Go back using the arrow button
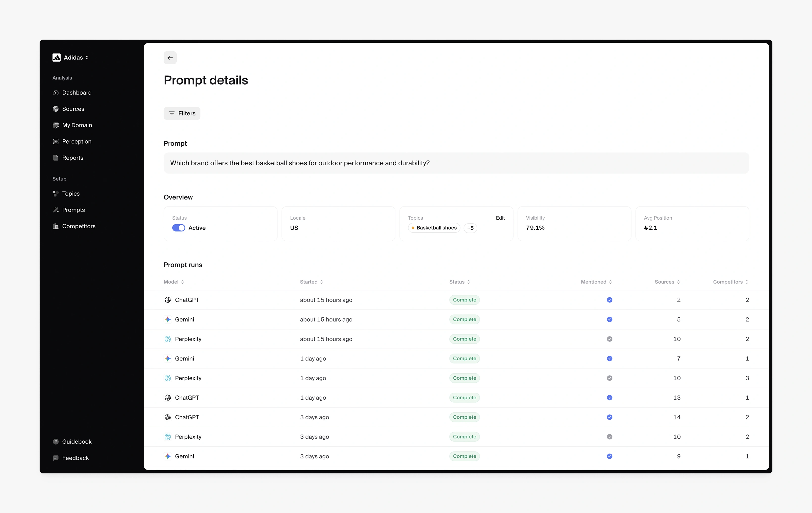812x513 pixels. 170,58
